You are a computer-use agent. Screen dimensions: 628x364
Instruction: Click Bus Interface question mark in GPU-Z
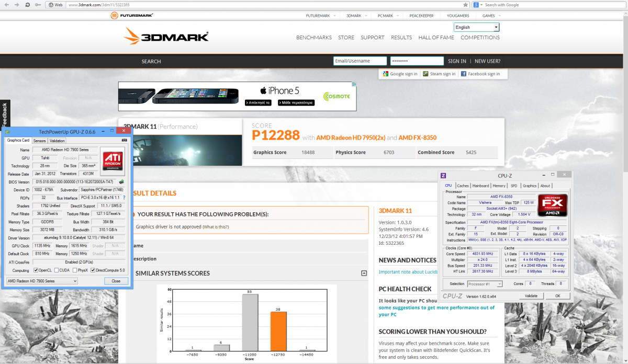[124, 198]
